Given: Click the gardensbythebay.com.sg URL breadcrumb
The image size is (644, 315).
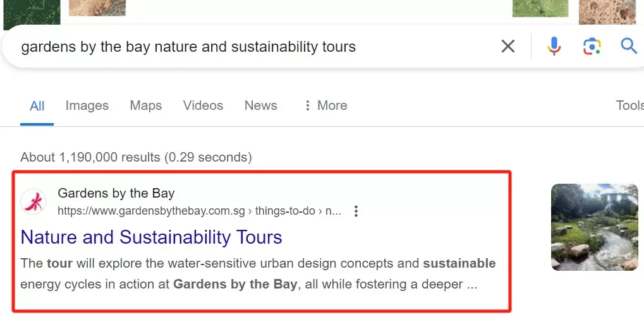Looking at the screenshot, I should (x=199, y=211).
